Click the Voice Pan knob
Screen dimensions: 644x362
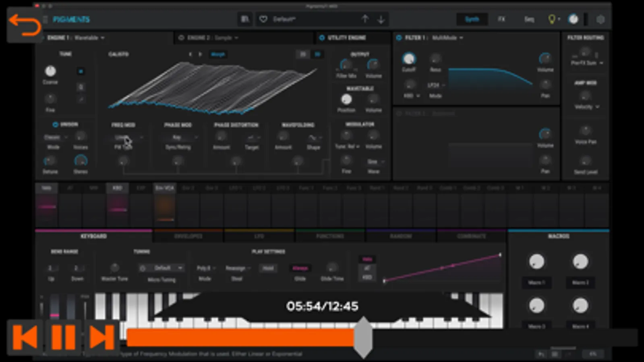(585, 130)
